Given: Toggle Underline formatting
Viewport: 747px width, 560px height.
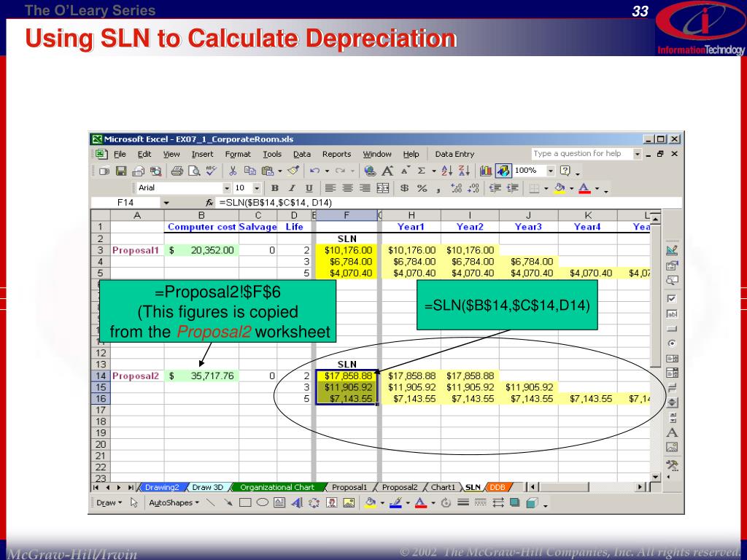Looking at the screenshot, I should click(x=309, y=188).
